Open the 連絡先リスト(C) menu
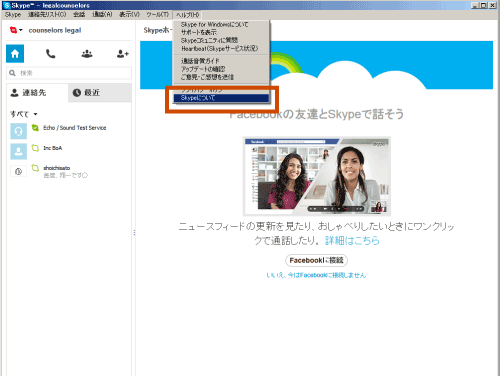Image resolution: width=500 pixels, height=377 pixels. point(47,15)
